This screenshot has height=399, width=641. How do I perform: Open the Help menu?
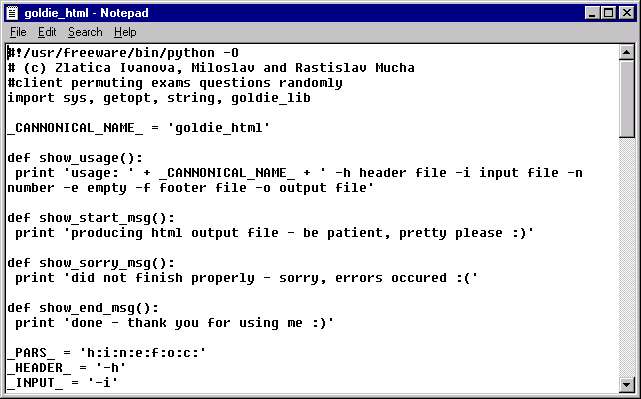[125, 32]
